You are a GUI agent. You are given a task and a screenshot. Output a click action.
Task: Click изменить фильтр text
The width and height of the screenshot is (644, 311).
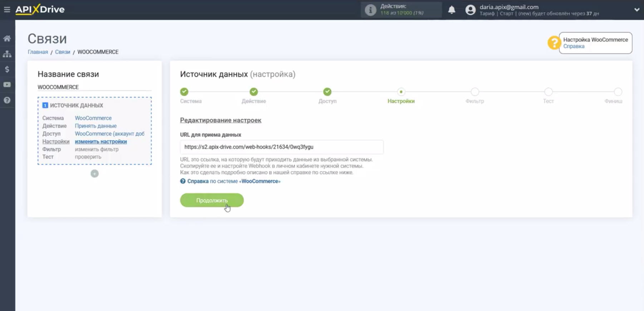pyautogui.click(x=97, y=149)
